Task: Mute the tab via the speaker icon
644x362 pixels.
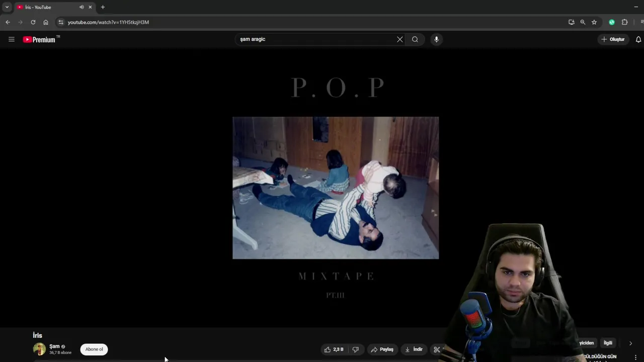Action: click(x=82, y=7)
